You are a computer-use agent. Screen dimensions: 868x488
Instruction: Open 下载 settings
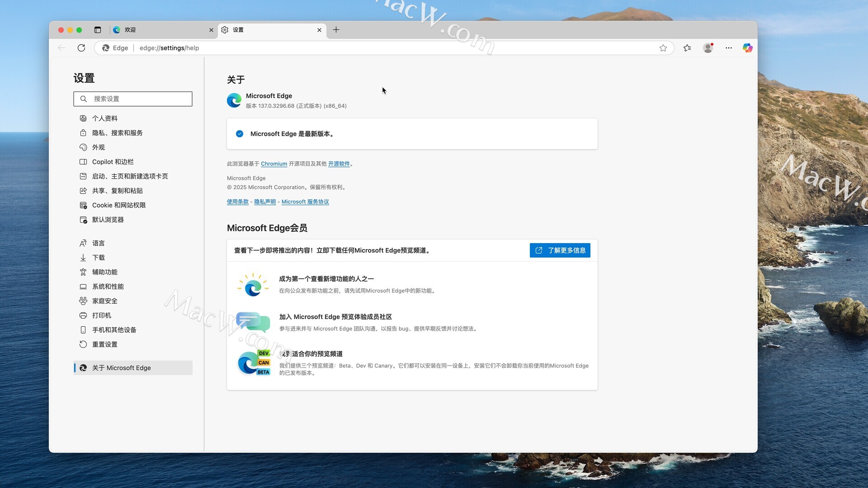click(133, 258)
